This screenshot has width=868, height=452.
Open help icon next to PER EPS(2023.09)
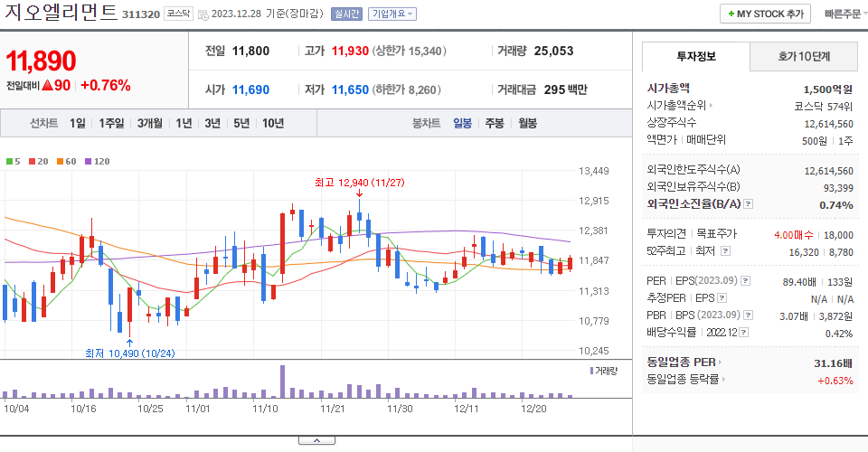tap(745, 281)
